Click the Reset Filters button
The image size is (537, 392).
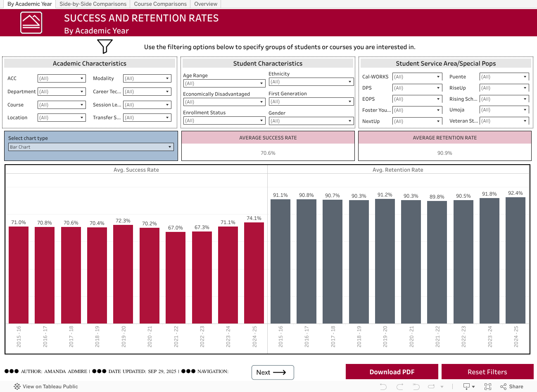488,372
